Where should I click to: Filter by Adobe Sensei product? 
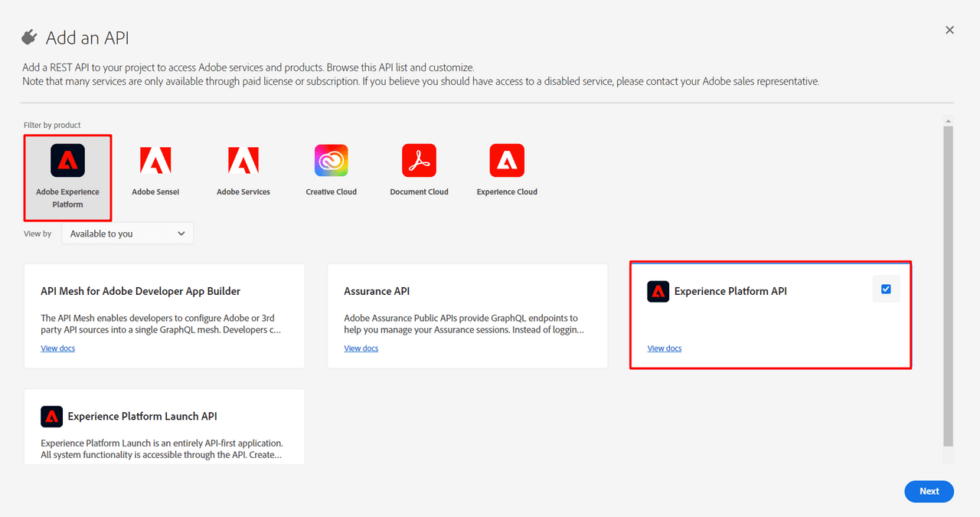pyautogui.click(x=155, y=169)
